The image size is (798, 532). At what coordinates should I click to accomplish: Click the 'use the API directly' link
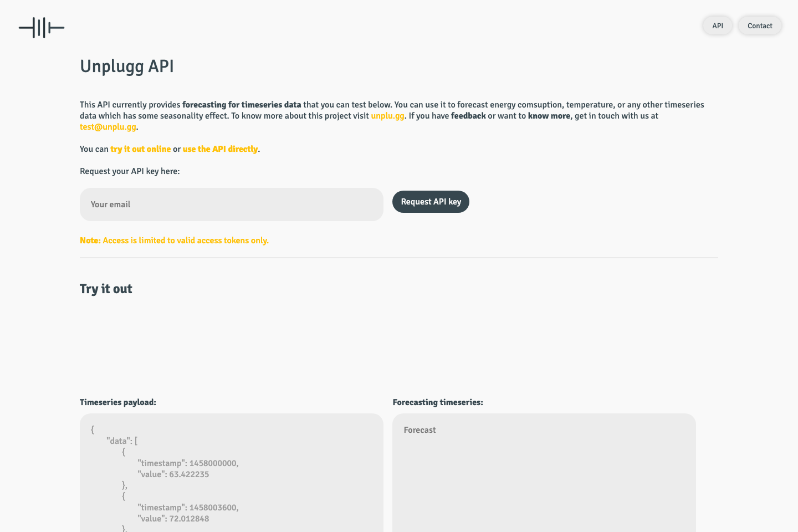220,149
